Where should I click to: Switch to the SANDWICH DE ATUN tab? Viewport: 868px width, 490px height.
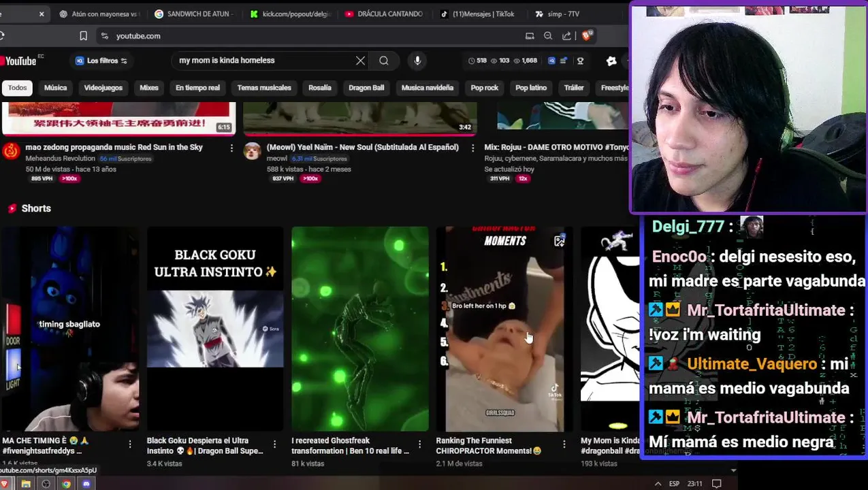click(x=195, y=14)
